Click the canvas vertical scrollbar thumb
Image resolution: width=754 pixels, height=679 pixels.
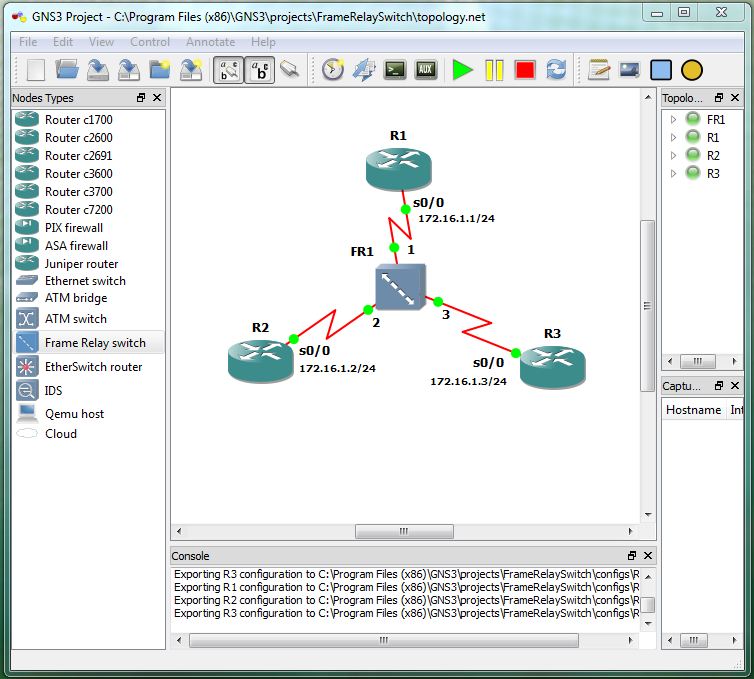[648, 306]
